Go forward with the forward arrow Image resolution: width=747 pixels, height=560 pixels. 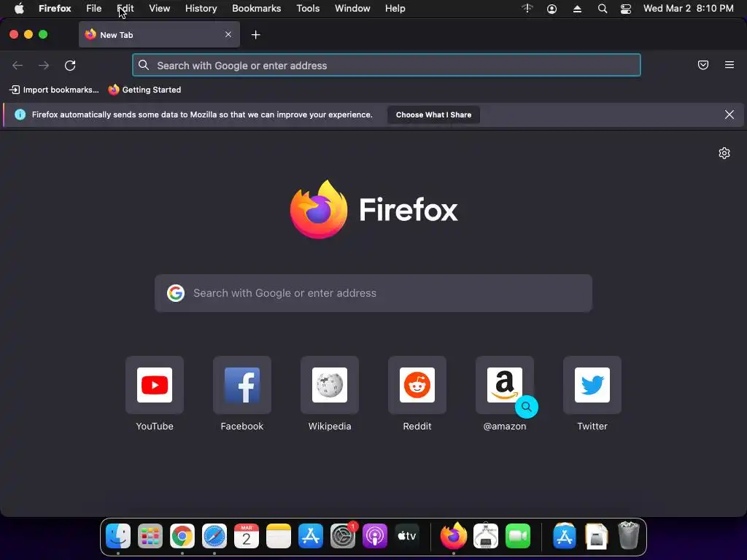click(44, 65)
